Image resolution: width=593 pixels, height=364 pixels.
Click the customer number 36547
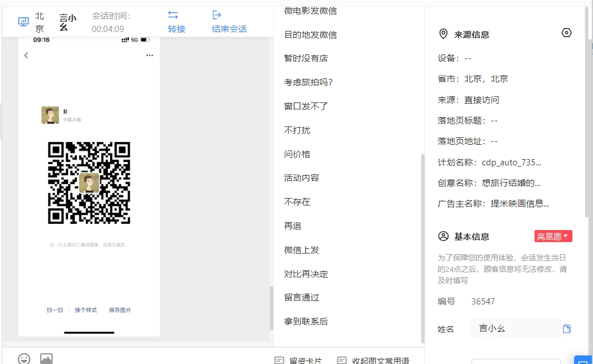tap(483, 301)
